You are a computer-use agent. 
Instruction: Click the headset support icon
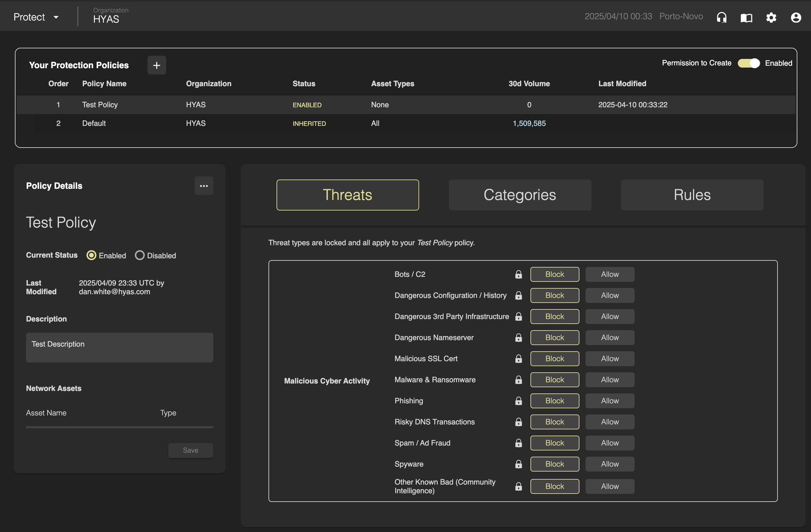click(721, 17)
